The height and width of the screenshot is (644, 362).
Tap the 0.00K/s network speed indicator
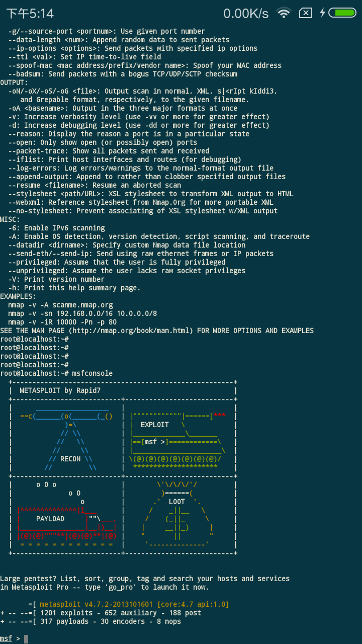(x=246, y=14)
